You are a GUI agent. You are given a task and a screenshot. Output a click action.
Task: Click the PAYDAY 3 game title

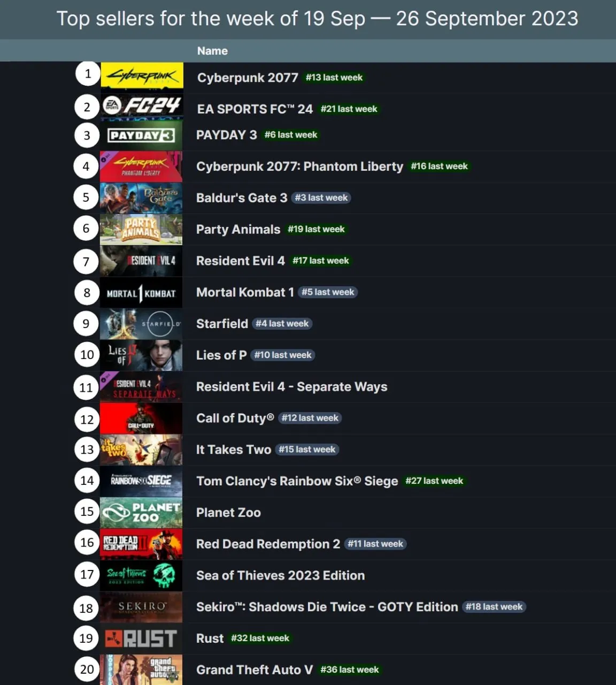tap(226, 135)
